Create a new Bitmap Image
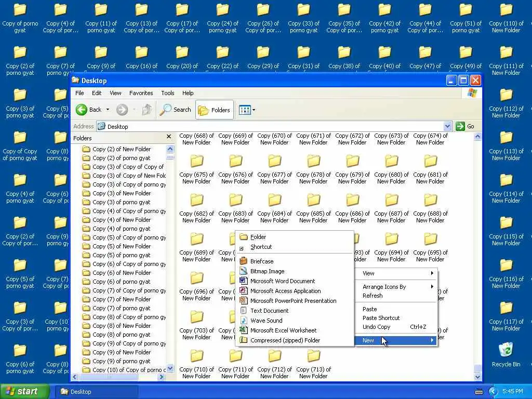 [294, 271]
